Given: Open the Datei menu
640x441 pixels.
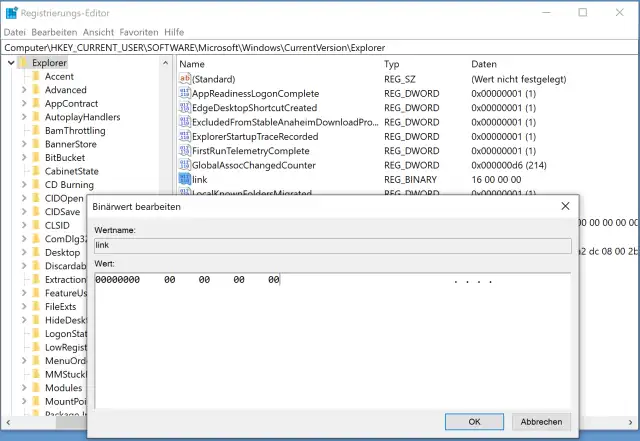Looking at the screenshot, I should point(15,32).
